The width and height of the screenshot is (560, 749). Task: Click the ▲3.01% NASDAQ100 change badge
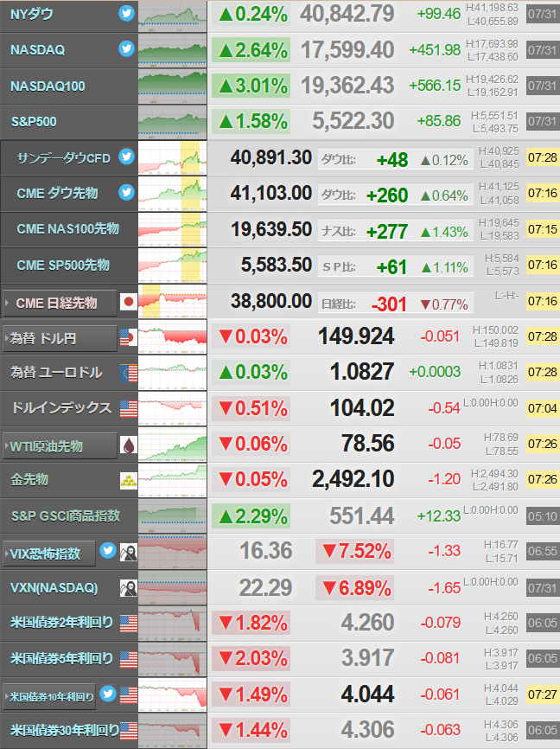click(251, 86)
